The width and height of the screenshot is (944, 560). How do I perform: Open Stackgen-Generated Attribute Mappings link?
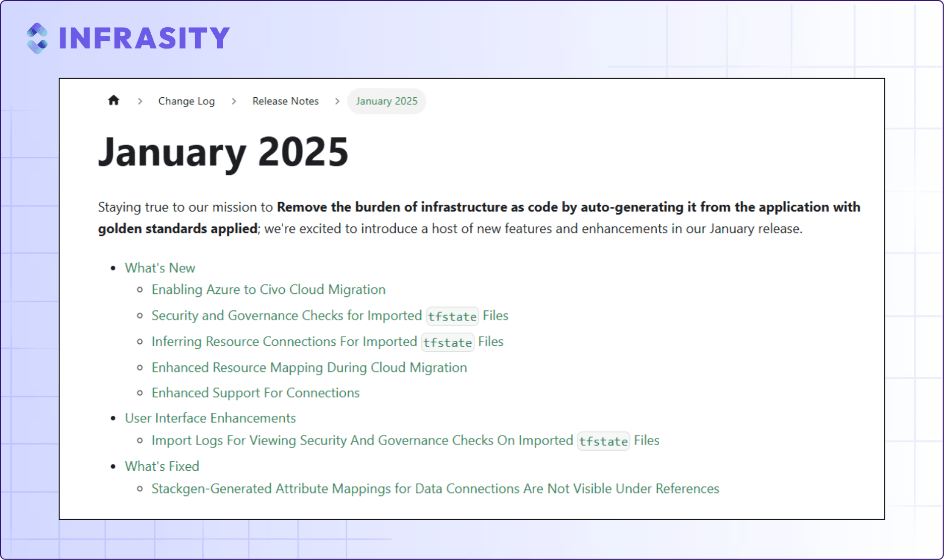point(435,488)
